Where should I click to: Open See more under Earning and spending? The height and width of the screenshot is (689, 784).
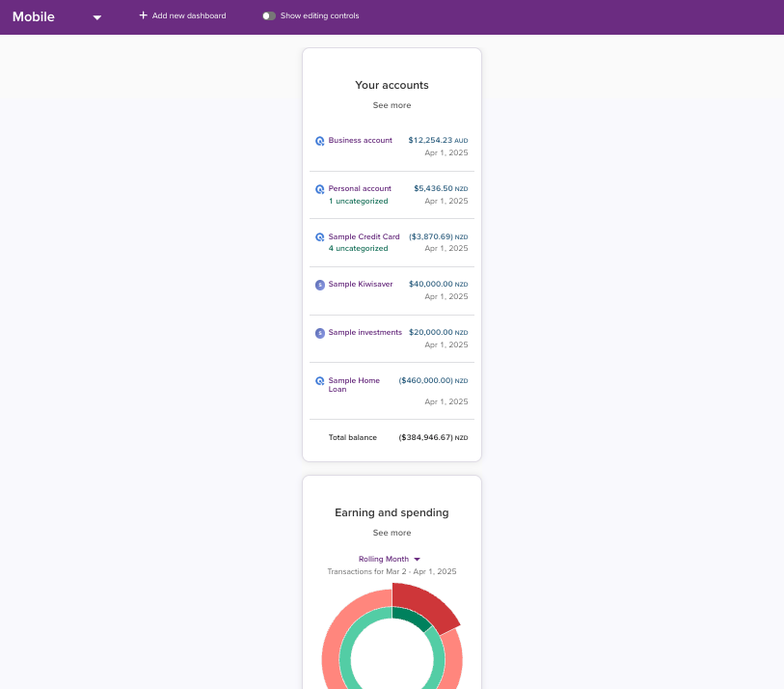tap(392, 533)
